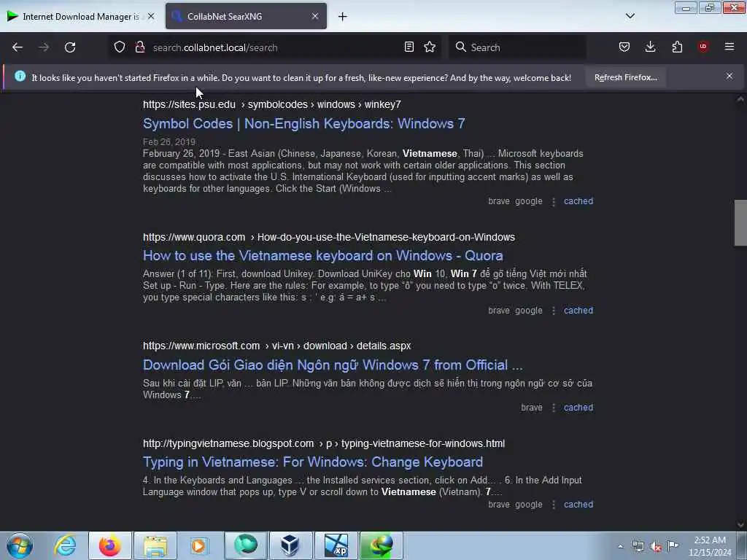Focus the Firefox Search box

pyautogui.click(x=517, y=47)
